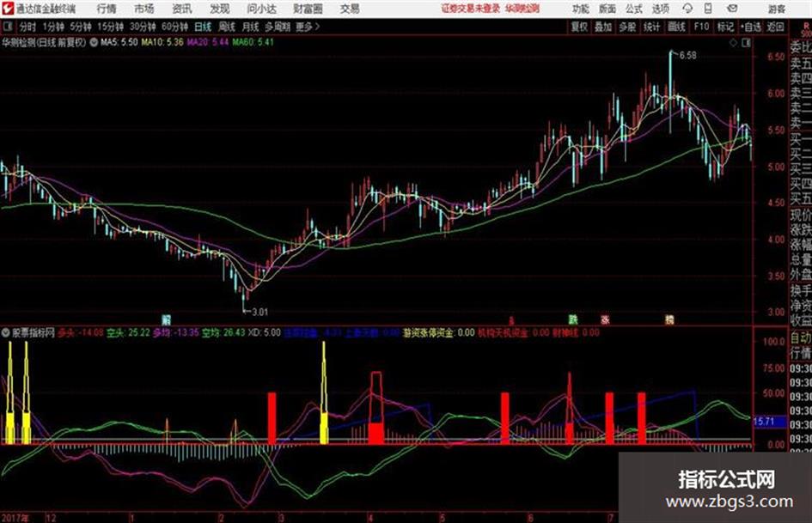The height and width of the screenshot is (523, 812).
Task: Click the 通达信 red logo icon
Action: pos(8,9)
